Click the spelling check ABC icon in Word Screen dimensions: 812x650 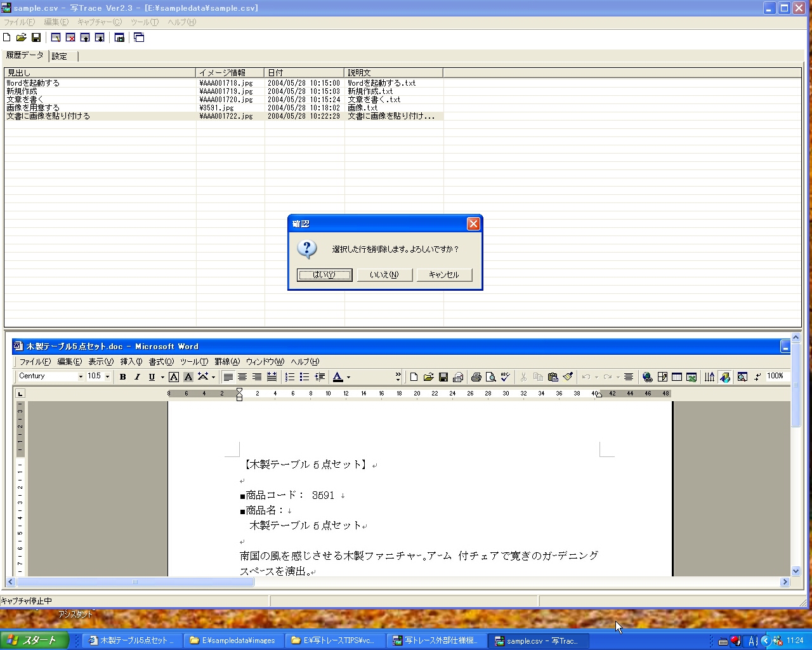[505, 377]
